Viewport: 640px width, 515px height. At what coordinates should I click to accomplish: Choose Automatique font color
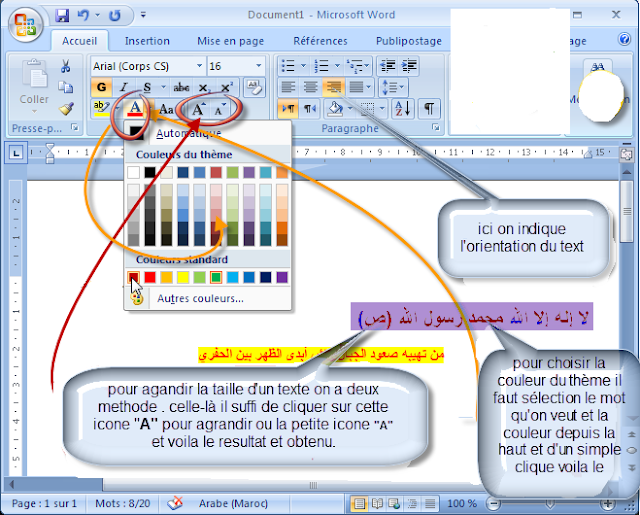[207, 133]
